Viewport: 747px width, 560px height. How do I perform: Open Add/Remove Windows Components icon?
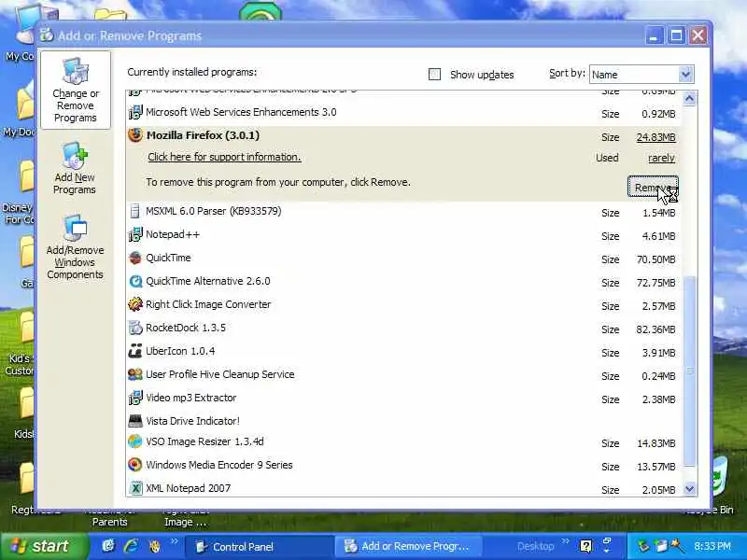(75, 228)
